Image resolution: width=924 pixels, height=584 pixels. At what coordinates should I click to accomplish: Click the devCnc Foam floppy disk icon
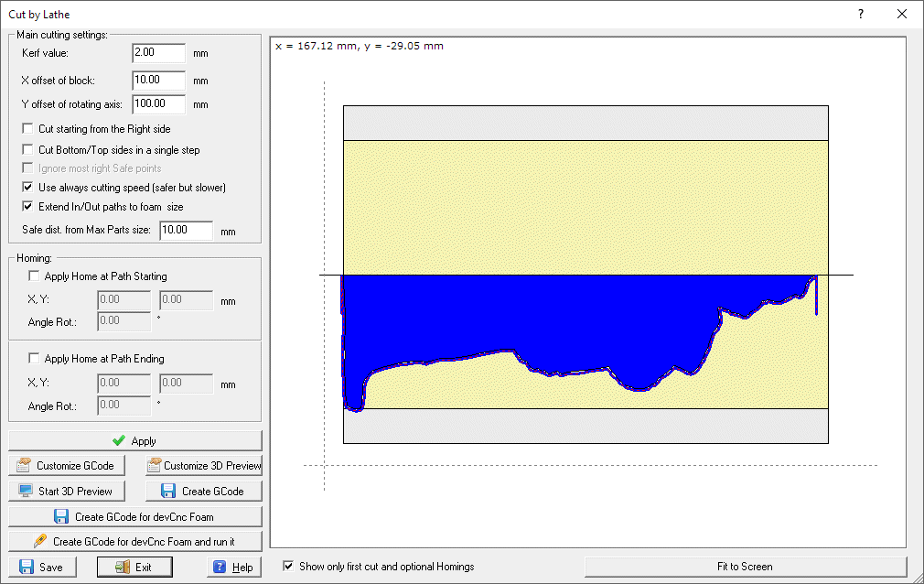60,517
